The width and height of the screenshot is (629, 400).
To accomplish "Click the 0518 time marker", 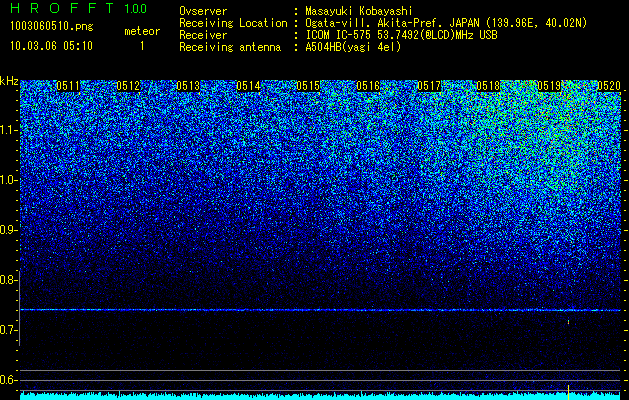I will (489, 85).
